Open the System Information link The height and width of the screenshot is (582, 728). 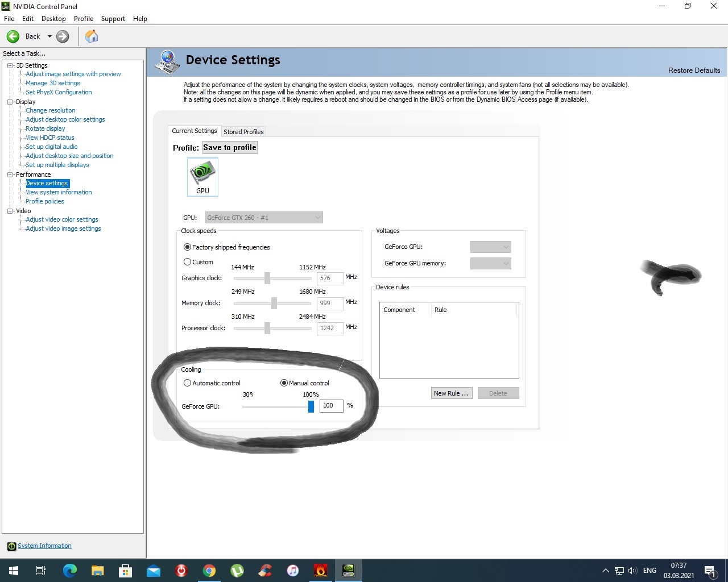point(44,546)
